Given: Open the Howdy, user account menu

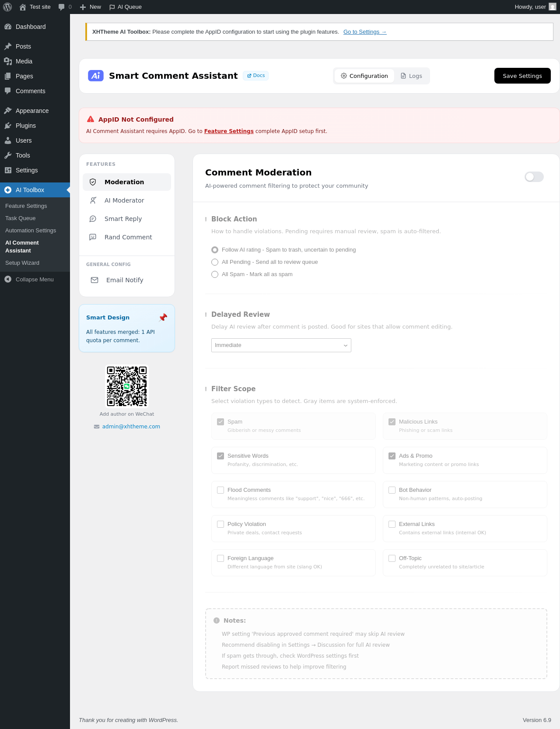Looking at the screenshot, I should click(x=535, y=7).
